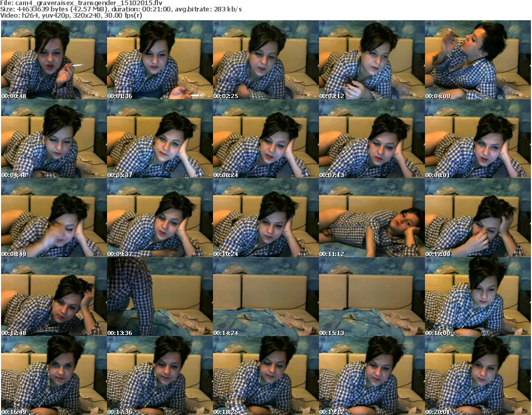View the 00:18:25 thumbnail
This screenshot has width=532, height=415.
265,376
